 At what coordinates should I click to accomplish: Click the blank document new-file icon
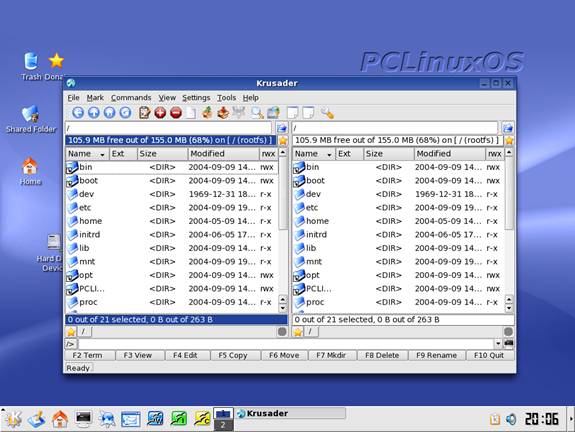191,113
